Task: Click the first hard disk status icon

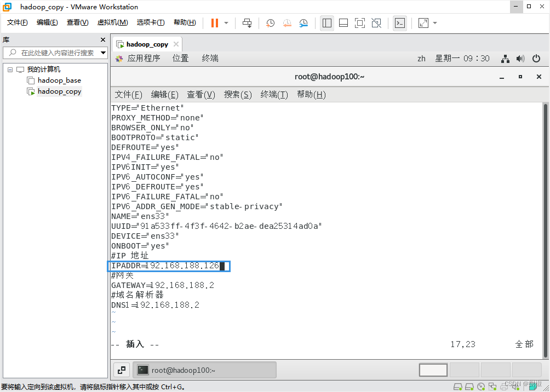Action: tap(457, 385)
